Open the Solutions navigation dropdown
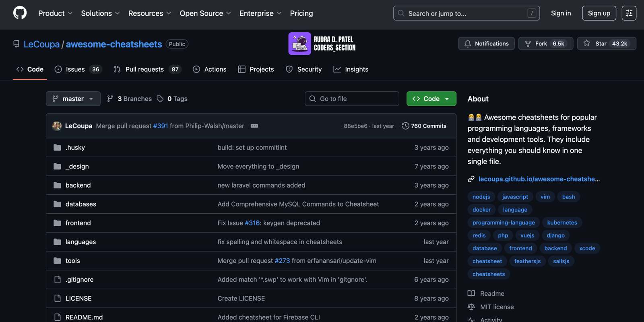This screenshot has width=644, height=322. 100,13
